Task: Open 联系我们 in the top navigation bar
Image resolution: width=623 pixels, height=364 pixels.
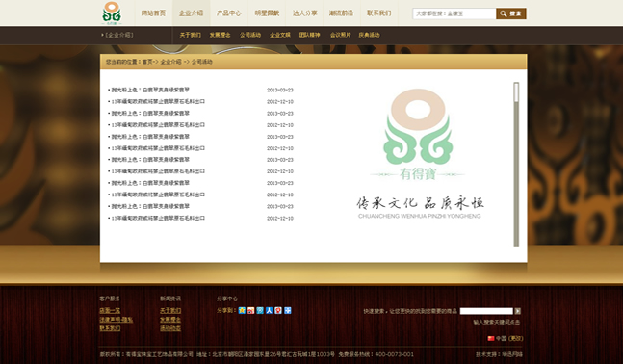Action: coord(379,13)
